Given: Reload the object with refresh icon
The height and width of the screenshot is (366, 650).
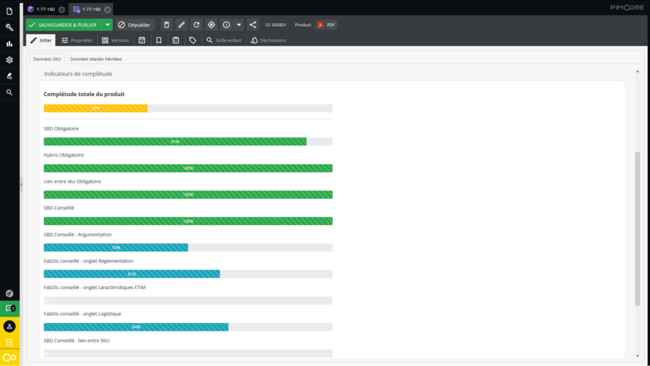Looking at the screenshot, I should pos(196,25).
